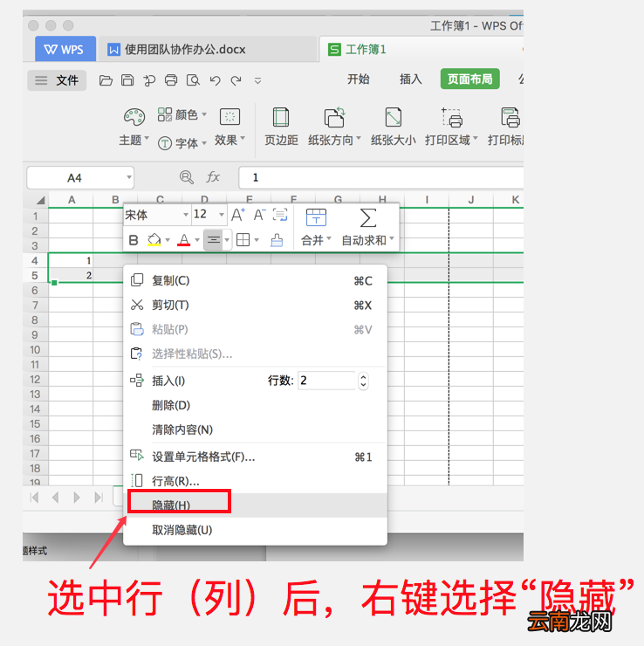
Task: Select column header J
Action: point(471,200)
